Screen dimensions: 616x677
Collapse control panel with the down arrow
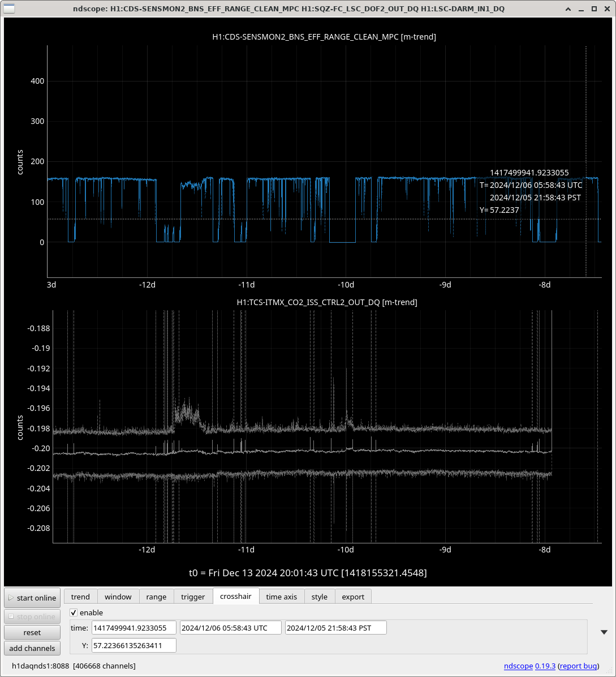(604, 632)
